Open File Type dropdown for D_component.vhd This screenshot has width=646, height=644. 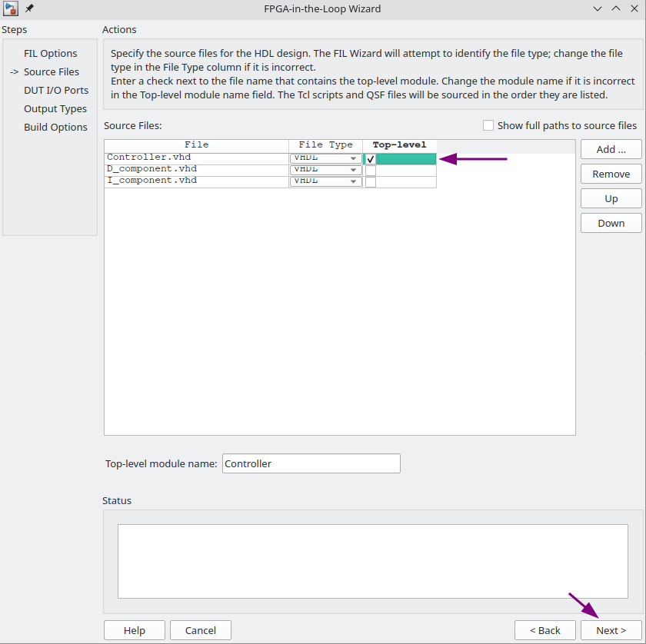[x=325, y=170]
